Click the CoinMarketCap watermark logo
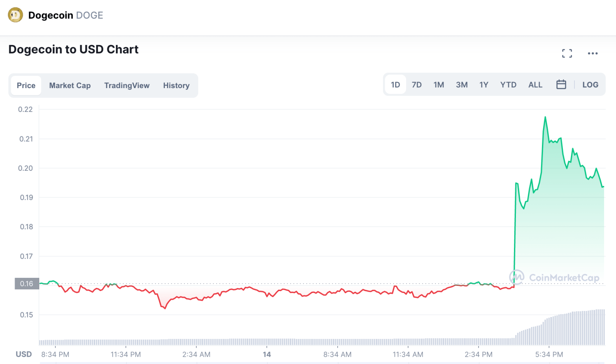Screen dimensions: 616x364 tap(554, 277)
